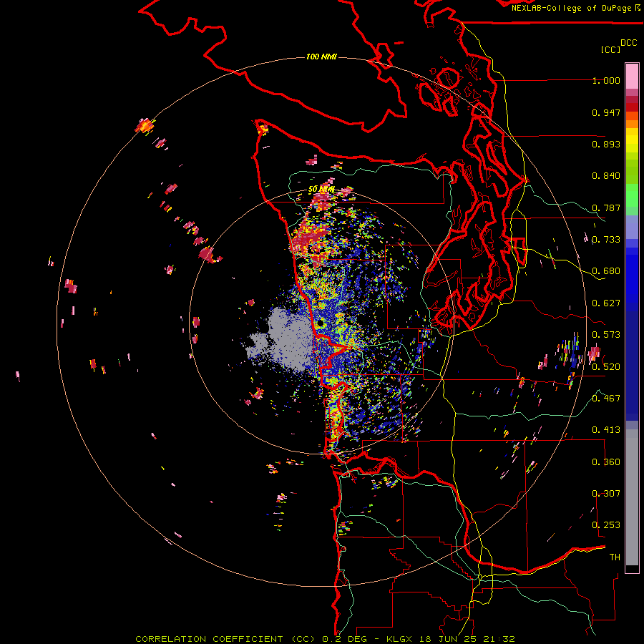Pick the gray segment of the color scale
The height and width of the screenshot is (644, 644).
pyautogui.click(x=632, y=497)
